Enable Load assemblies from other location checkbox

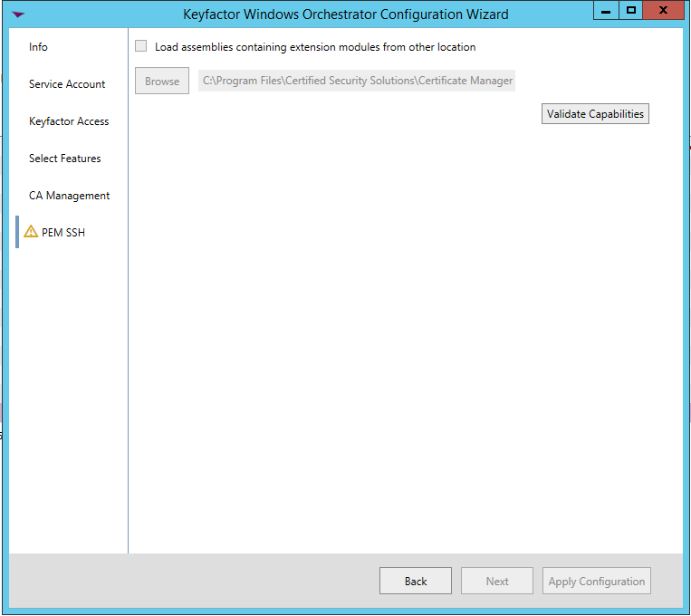click(141, 46)
